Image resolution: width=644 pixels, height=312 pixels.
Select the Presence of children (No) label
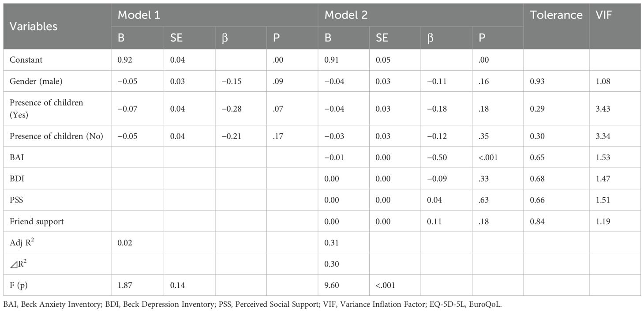[x=56, y=136]
